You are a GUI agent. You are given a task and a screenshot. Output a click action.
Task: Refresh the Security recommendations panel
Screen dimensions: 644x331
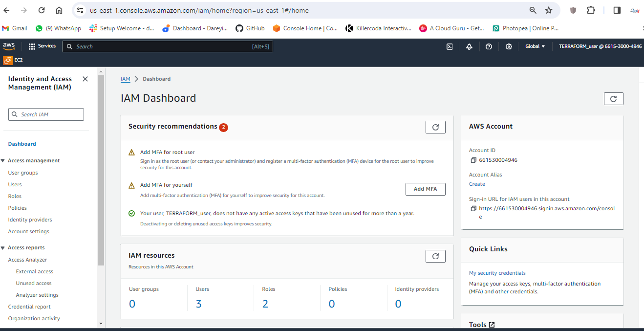(435, 127)
